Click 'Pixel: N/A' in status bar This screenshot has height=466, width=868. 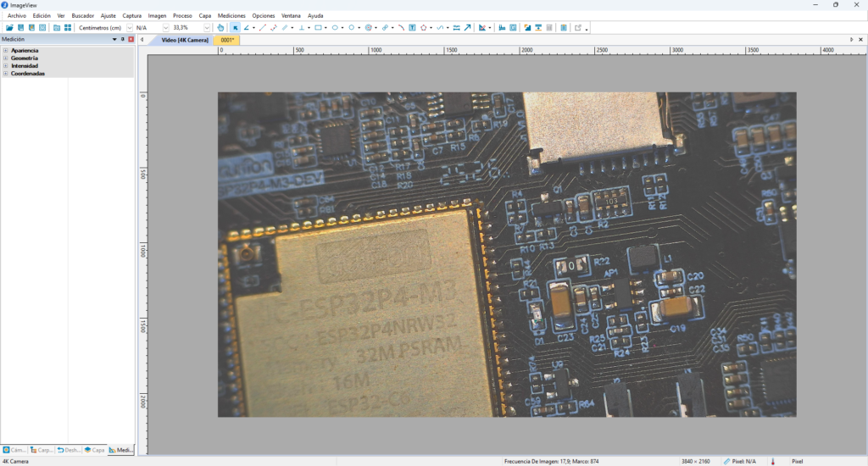click(743, 461)
